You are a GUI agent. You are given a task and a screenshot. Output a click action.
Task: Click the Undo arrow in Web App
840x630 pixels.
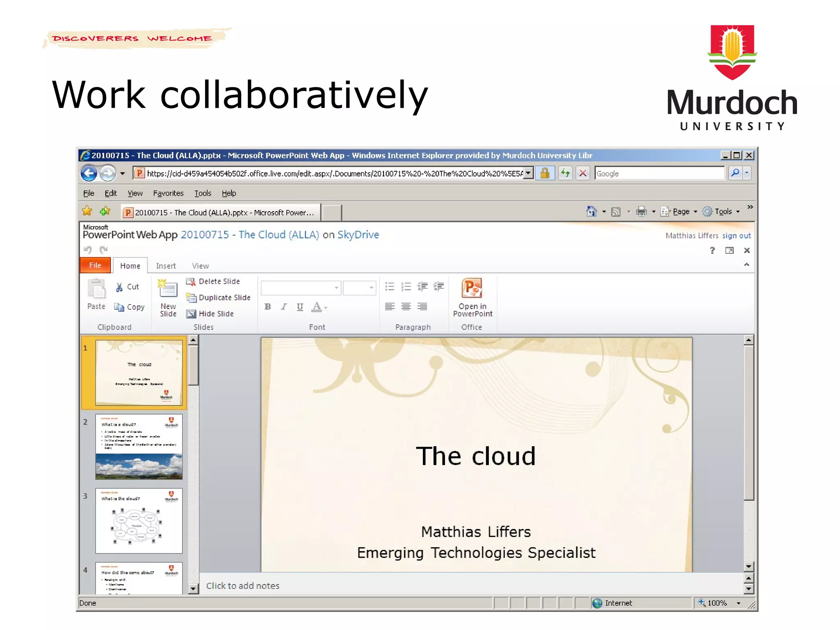point(88,250)
